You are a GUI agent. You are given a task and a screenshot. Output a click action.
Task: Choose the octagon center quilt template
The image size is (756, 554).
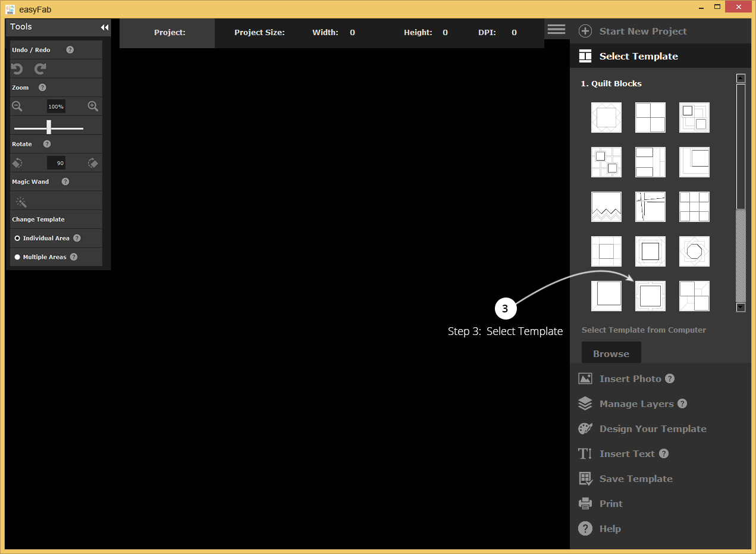[694, 251]
